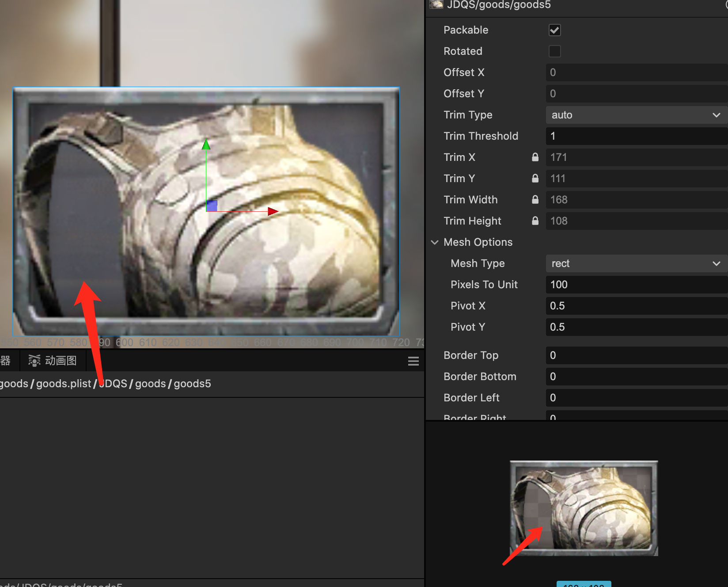Click the lock icon next to Trim Y
728x587 pixels.
tap(535, 179)
